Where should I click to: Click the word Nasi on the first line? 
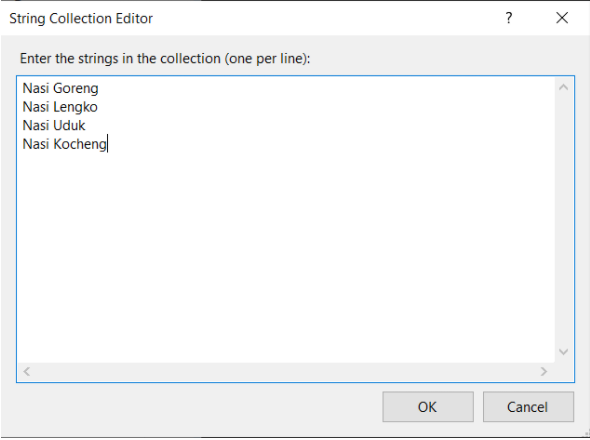point(36,88)
